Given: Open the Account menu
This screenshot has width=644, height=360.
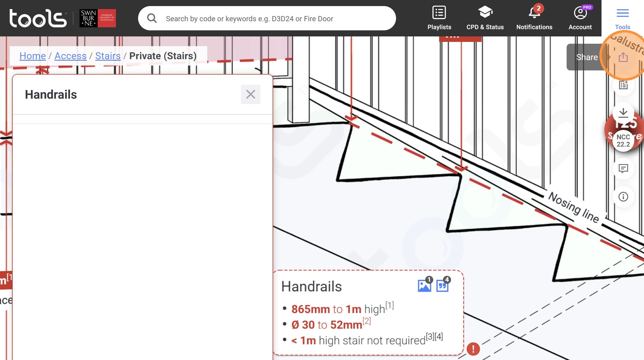Looking at the screenshot, I should [580, 18].
